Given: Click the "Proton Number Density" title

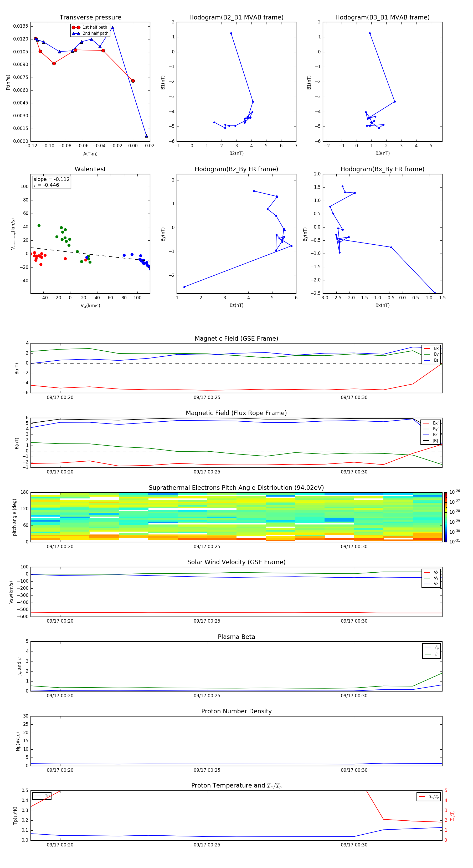Looking at the screenshot, I should pos(236,711).
